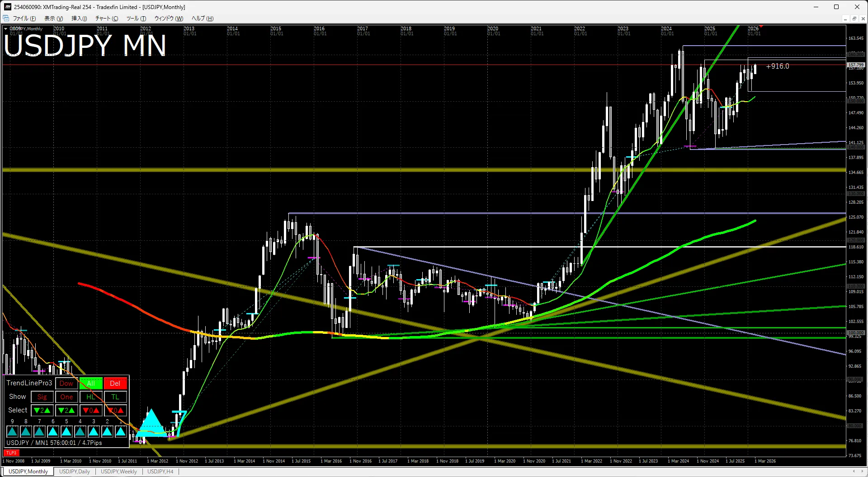Click the 1 Mar 2026 date axis label

click(765, 461)
